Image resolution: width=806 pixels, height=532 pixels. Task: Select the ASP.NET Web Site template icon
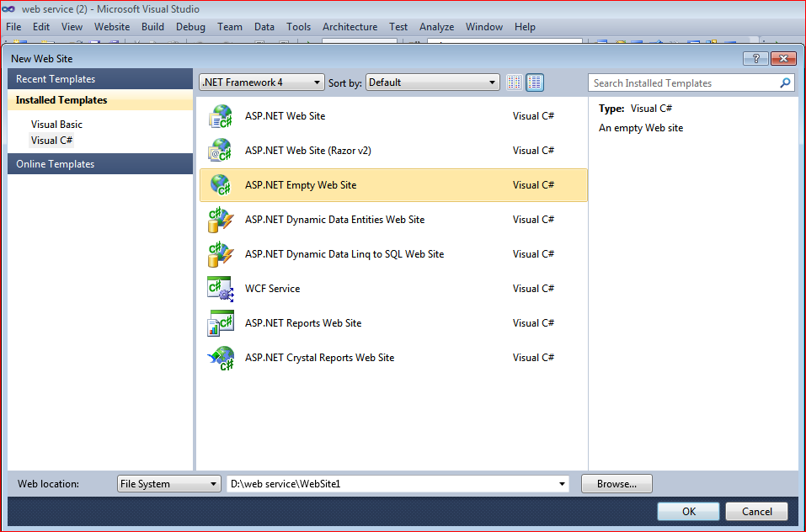coord(221,116)
